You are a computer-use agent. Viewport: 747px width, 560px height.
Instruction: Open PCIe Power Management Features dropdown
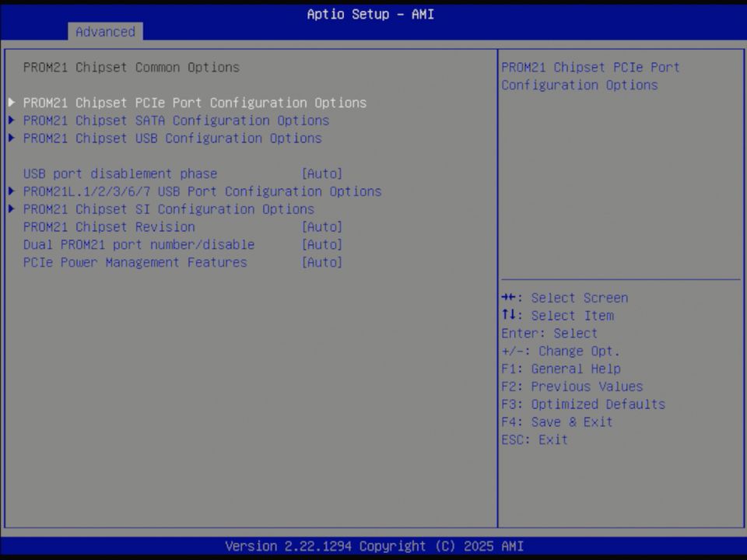coord(322,262)
